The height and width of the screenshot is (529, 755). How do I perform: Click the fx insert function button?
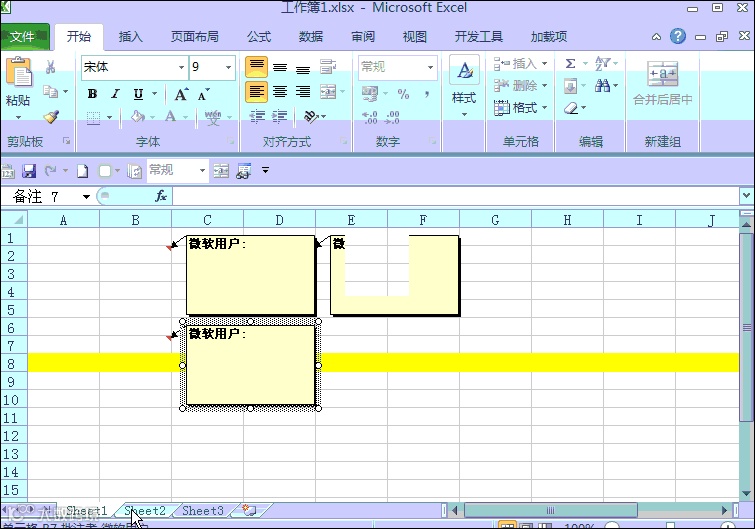[161, 196]
